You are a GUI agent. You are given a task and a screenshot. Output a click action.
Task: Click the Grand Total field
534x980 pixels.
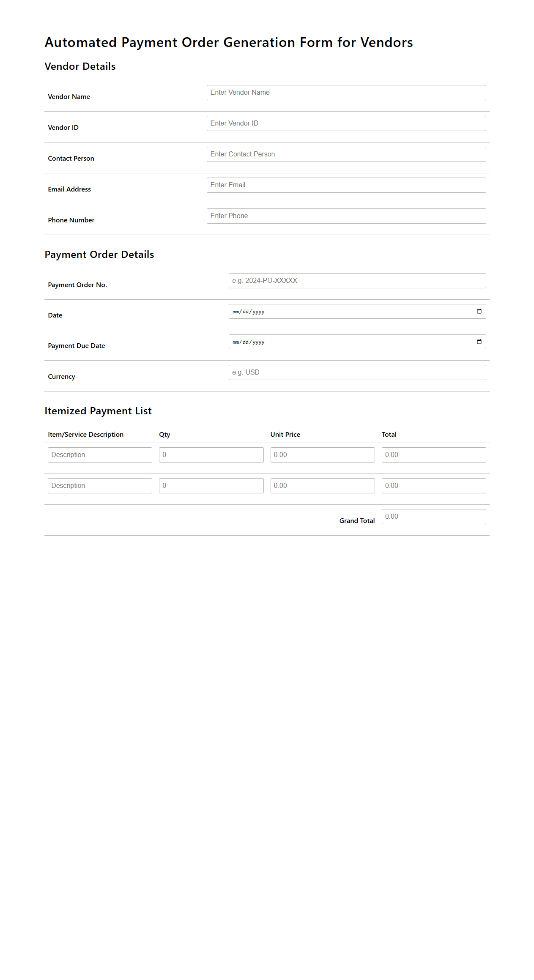click(x=433, y=517)
